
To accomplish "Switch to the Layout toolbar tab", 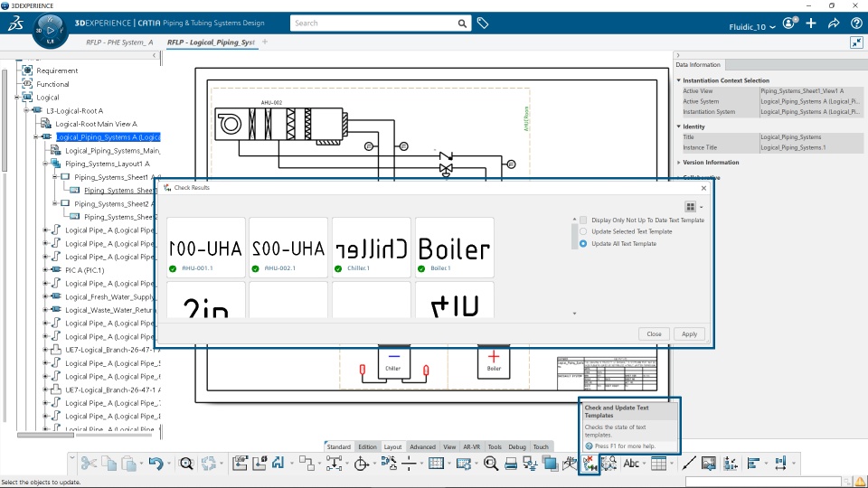I will pos(392,447).
